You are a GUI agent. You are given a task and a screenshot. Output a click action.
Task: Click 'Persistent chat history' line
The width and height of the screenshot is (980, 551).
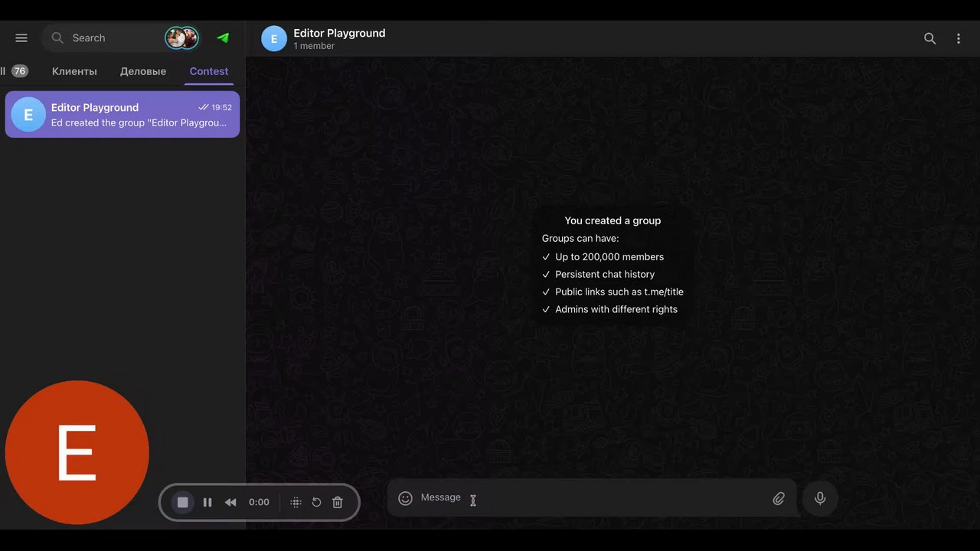point(605,274)
